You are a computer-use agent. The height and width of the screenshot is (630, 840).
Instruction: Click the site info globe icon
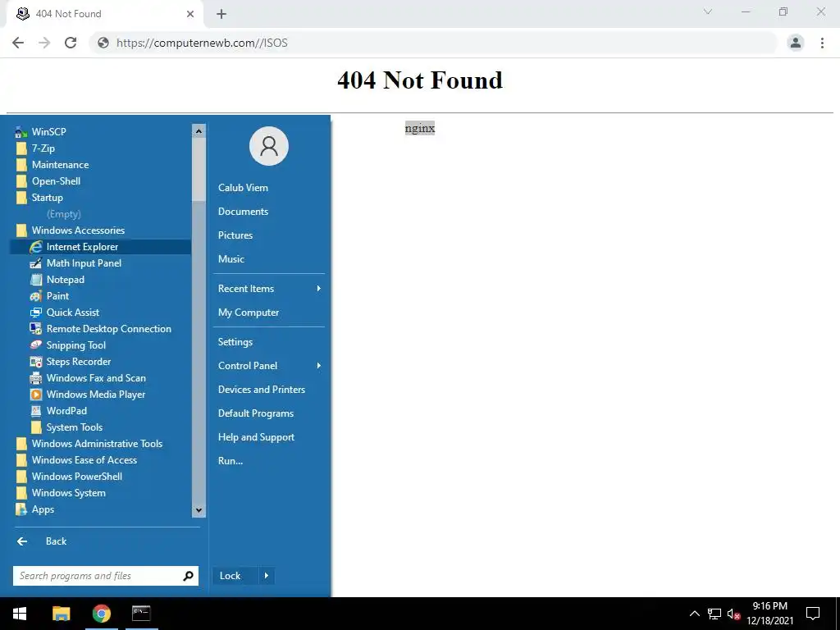103,43
